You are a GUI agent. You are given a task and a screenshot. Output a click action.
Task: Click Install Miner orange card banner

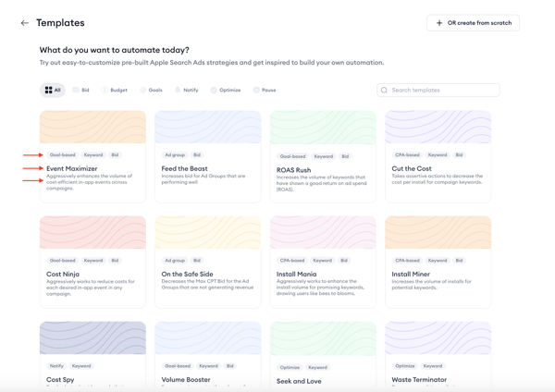tap(438, 232)
